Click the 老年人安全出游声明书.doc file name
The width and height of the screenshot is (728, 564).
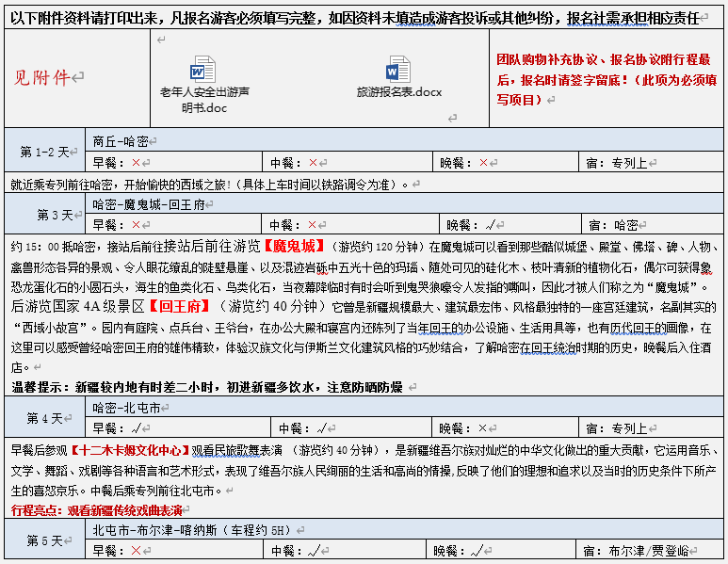click(x=204, y=100)
